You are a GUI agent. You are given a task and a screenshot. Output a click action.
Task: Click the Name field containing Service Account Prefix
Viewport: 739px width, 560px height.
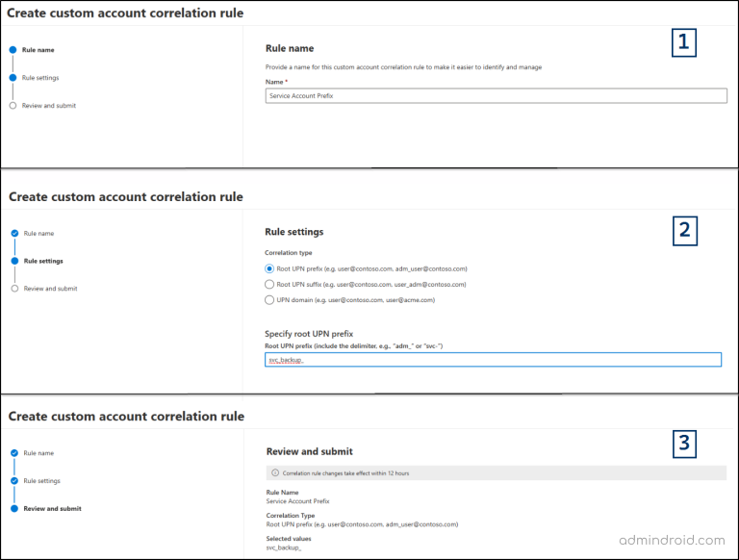496,95
